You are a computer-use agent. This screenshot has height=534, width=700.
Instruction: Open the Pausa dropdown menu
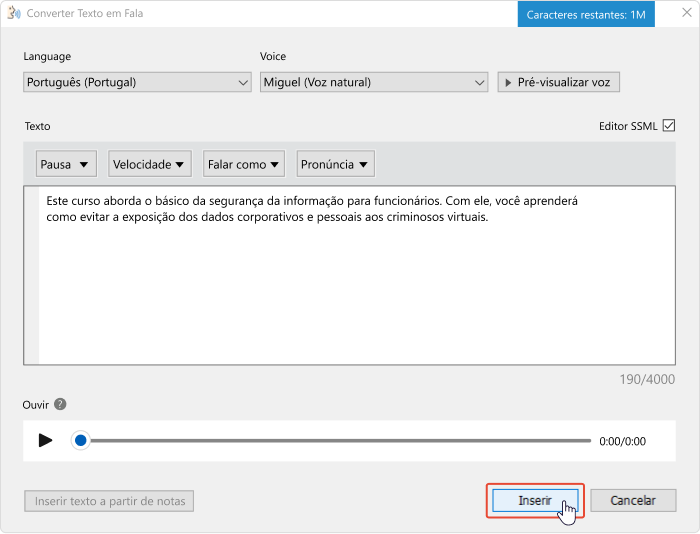tap(65, 164)
